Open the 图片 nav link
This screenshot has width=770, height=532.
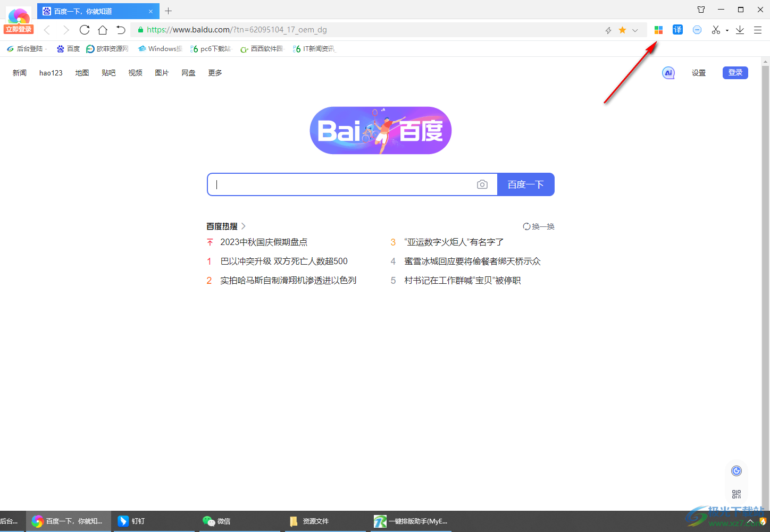pyautogui.click(x=162, y=73)
